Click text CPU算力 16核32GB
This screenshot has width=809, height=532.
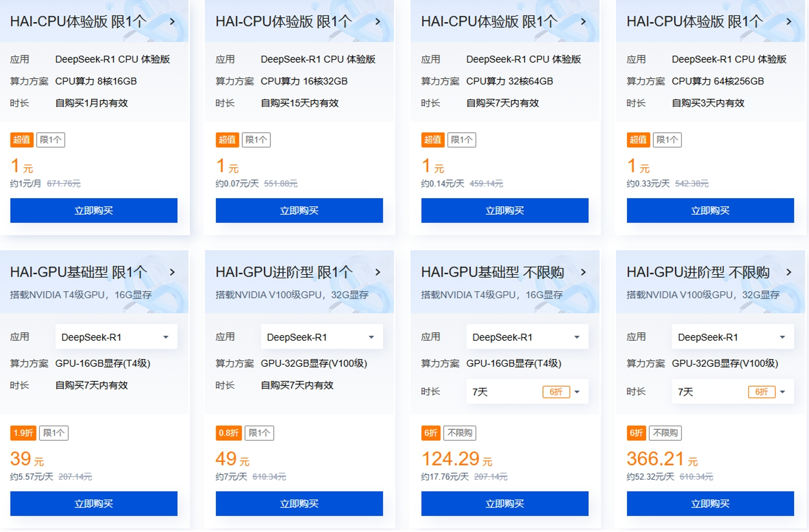304,81
